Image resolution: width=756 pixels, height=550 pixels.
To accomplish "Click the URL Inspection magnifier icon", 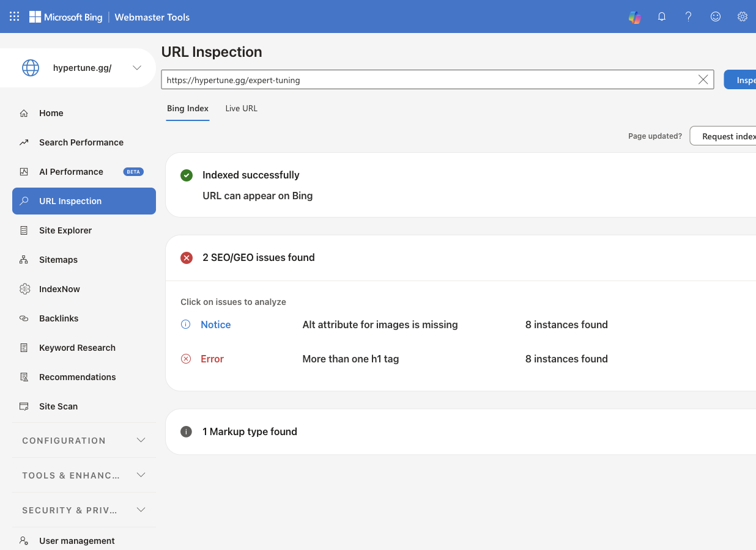I will [24, 201].
